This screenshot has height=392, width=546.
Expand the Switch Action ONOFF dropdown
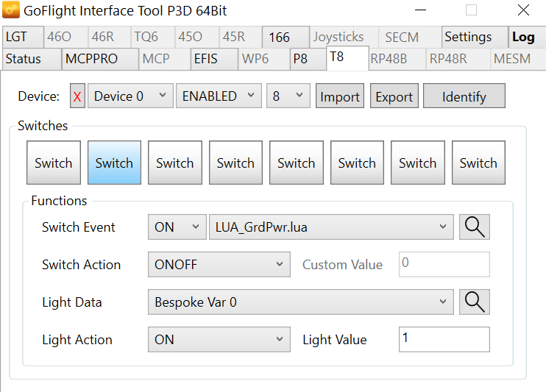click(x=219, y=265)
